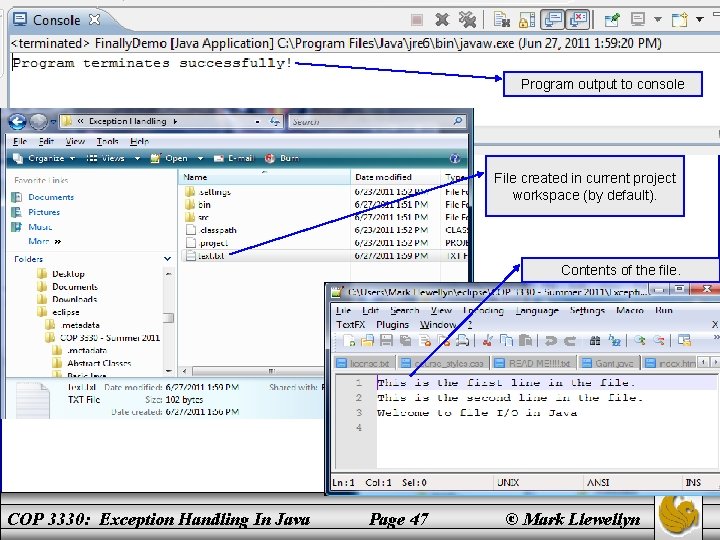Open the dropdown arrow next to Open
This screenshot has width=720, height=540.
(x=200, y=158)
